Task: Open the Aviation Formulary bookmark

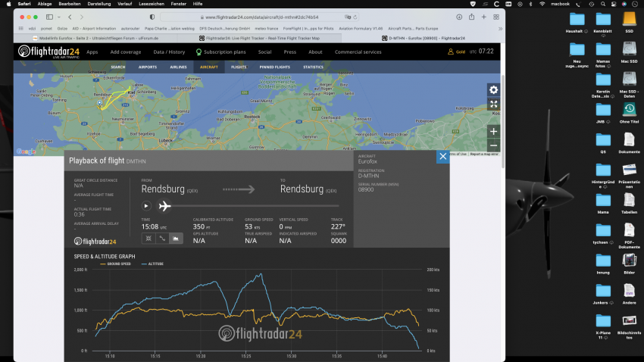Action: 361,29
